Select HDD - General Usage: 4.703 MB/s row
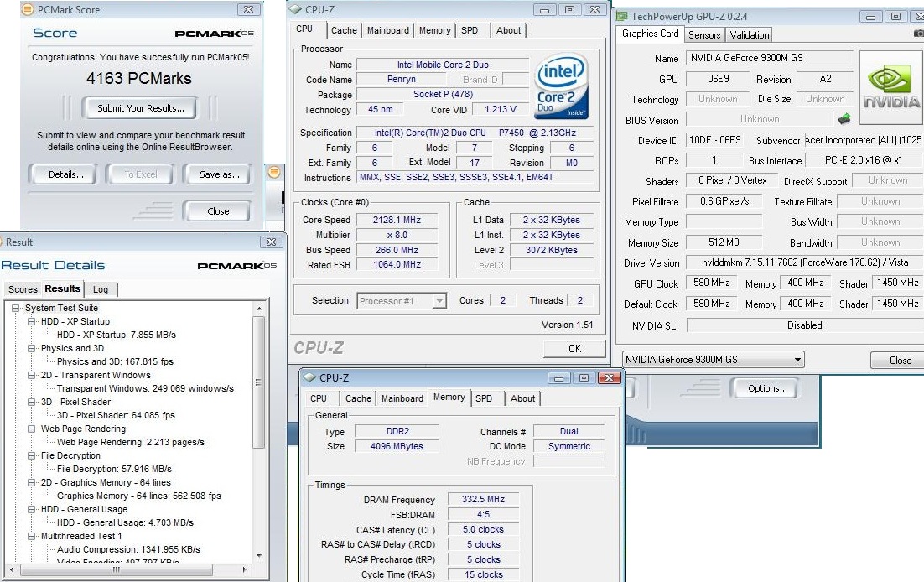924x582 pixels. tap(125, 522)
